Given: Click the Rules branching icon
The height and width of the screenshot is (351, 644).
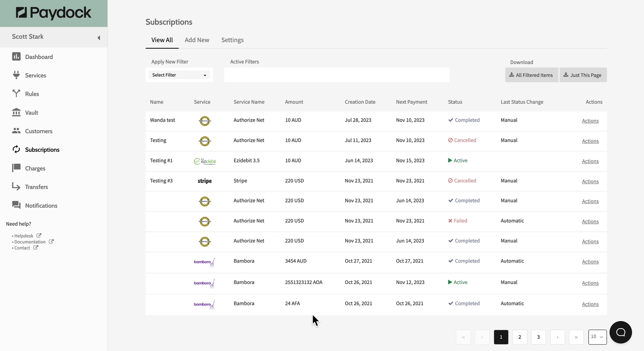Looking at the screenshot, I should coord(16,94).
